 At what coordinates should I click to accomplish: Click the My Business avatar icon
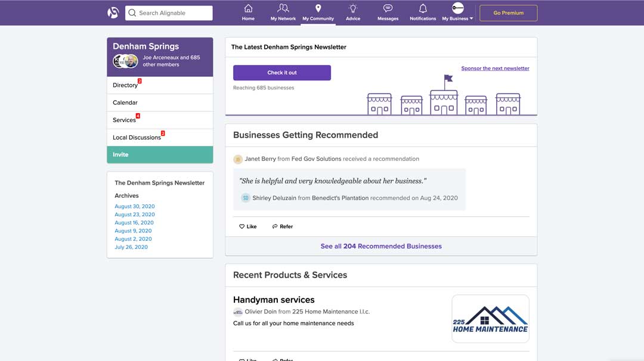[457, 8]
